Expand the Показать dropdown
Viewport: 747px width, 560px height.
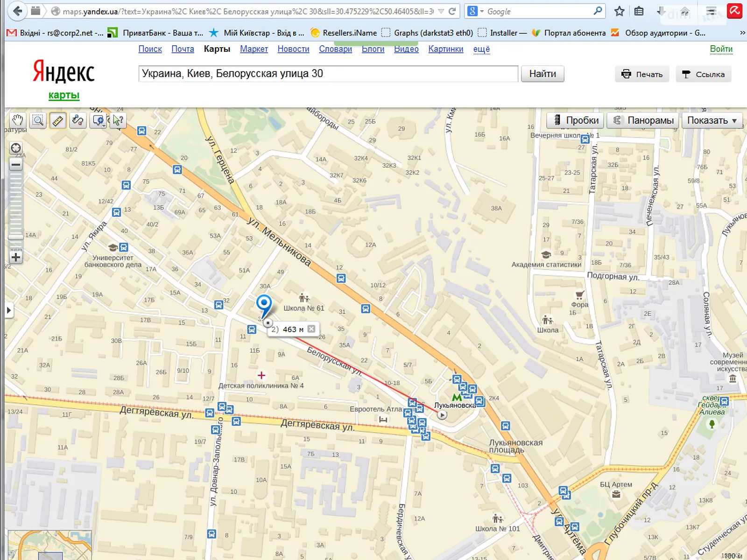pos(712,120)
